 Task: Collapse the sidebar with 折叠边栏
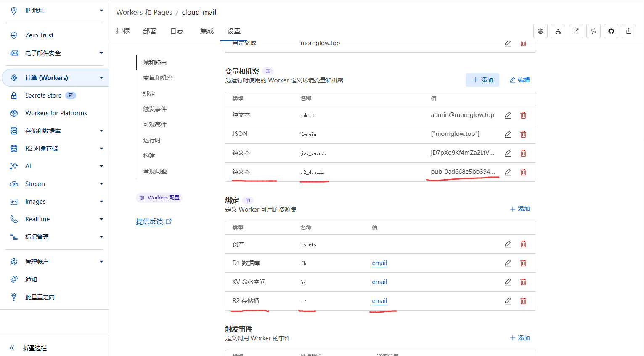point(34,348)
